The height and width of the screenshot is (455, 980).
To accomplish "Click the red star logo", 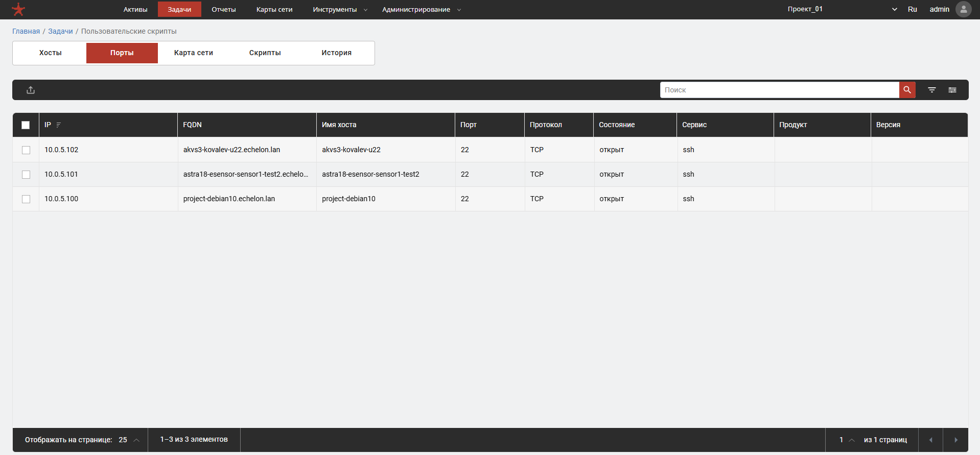I will pos(18,9).
